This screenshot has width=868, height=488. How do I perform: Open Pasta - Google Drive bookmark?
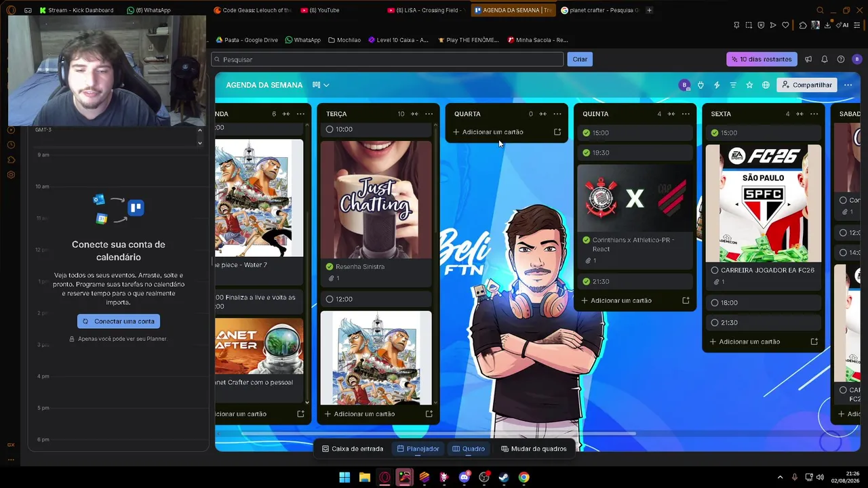[x=247, y=40]
